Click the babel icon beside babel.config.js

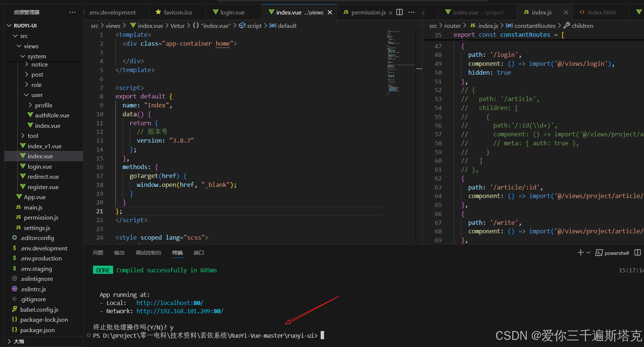pyautogui.click(x=14, y=309)
